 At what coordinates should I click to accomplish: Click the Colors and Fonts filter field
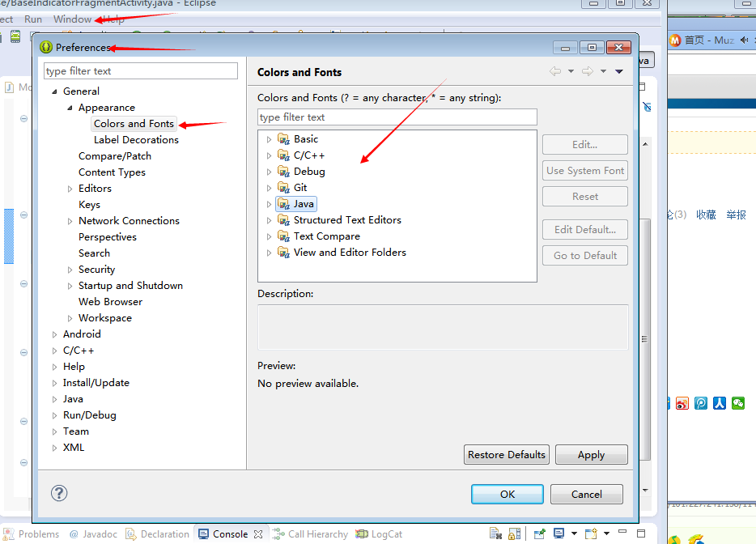[x=397, y=117]
